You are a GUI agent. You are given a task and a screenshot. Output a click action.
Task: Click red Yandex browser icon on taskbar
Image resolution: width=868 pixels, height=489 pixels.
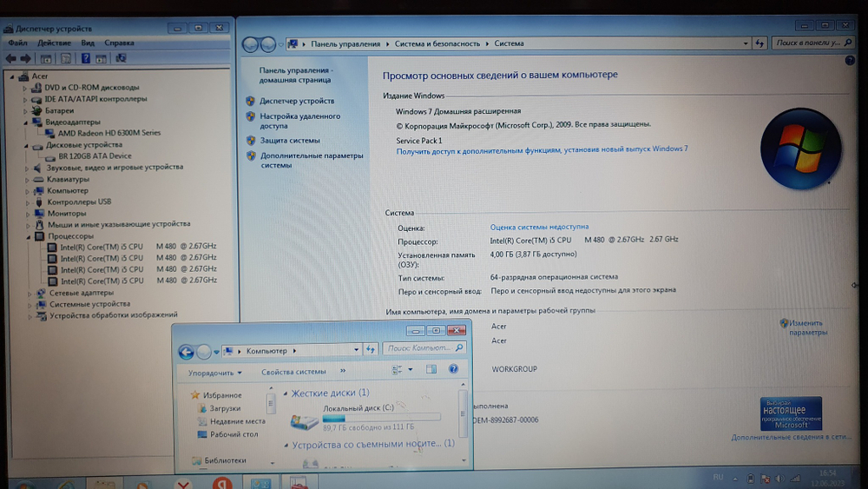click(x=222, y=483)
